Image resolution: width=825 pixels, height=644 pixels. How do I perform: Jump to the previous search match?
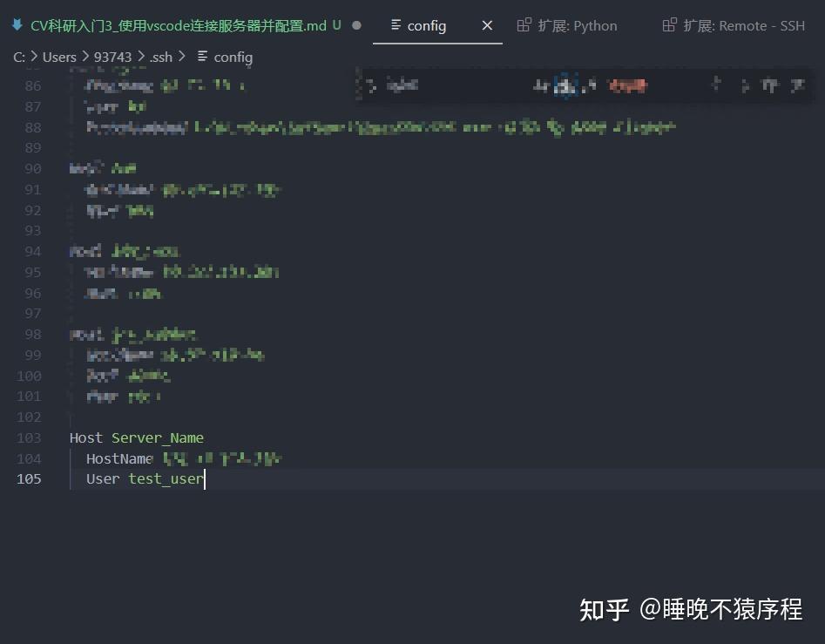coord(717,85)
